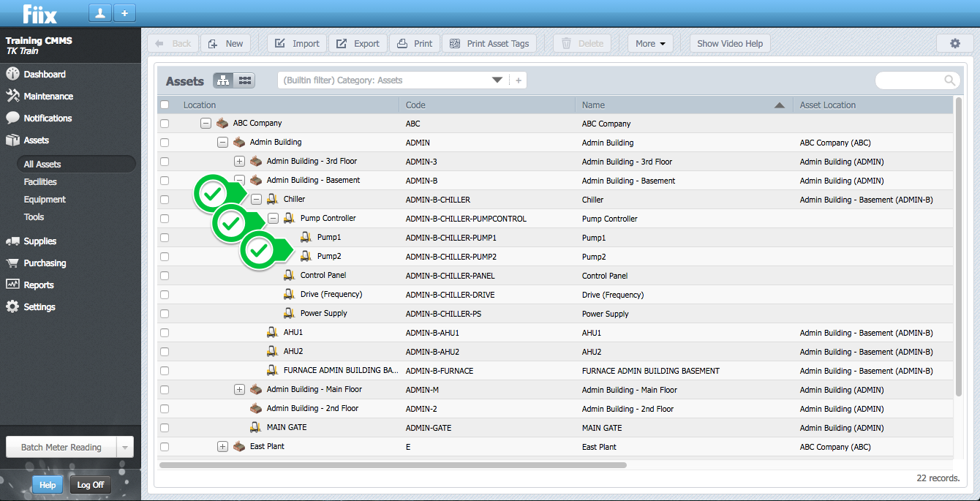980x501 pixels.
Task: Click Show Video Help button
Action: pyautogui.click(x=730, y=43)
